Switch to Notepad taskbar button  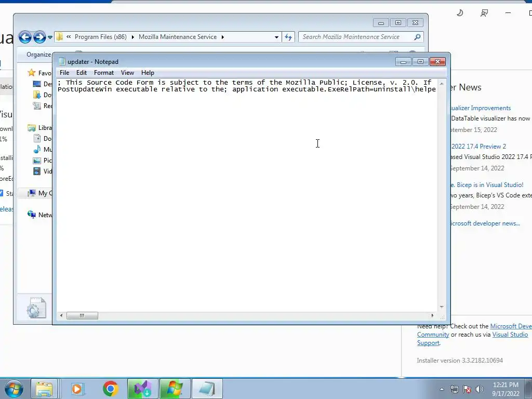[207, 389]
